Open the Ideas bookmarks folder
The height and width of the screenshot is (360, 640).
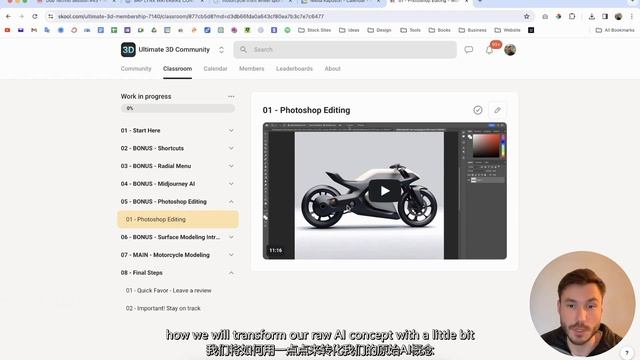coord(349,30)
